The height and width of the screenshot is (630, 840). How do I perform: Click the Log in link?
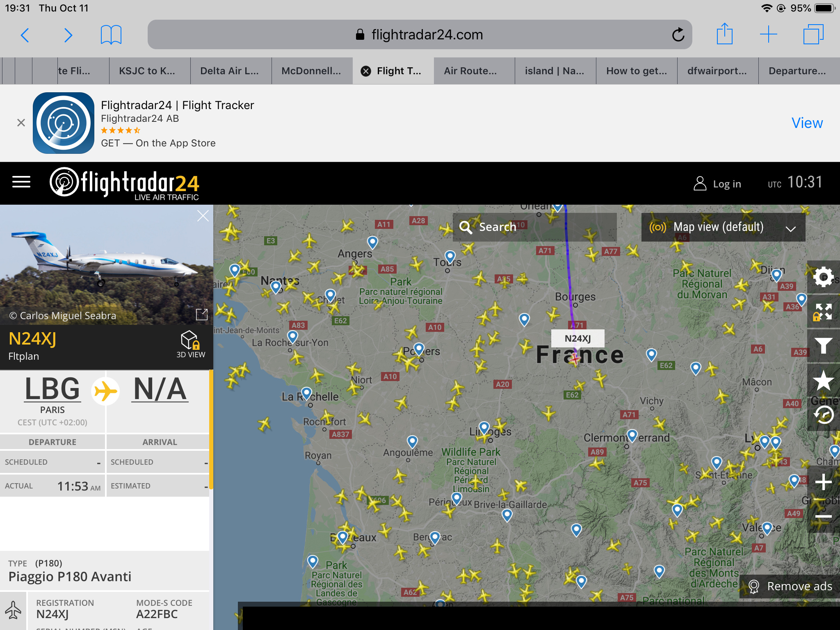(718, 184)
